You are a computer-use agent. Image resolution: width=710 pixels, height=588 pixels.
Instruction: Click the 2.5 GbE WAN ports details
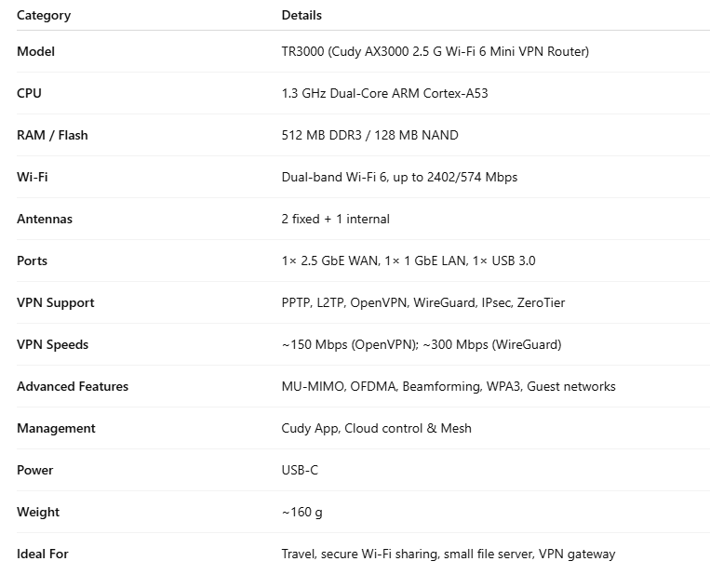point(408,261)
